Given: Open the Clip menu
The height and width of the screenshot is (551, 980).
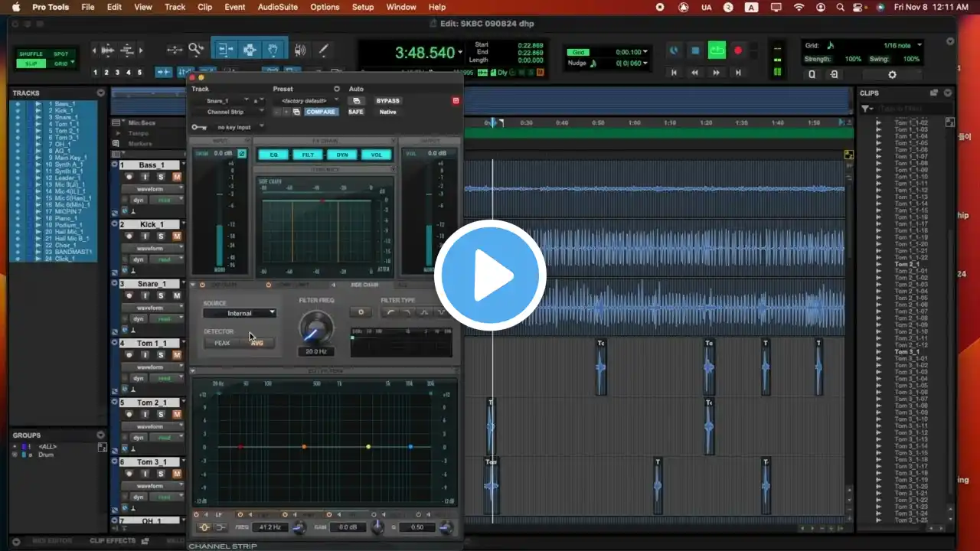Looking at the screenshot, I should 205,7.
